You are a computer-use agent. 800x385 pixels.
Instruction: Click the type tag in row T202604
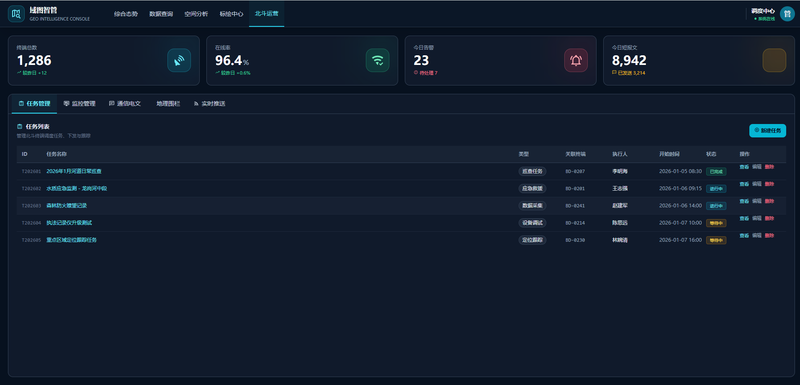(x=532, y=223)
